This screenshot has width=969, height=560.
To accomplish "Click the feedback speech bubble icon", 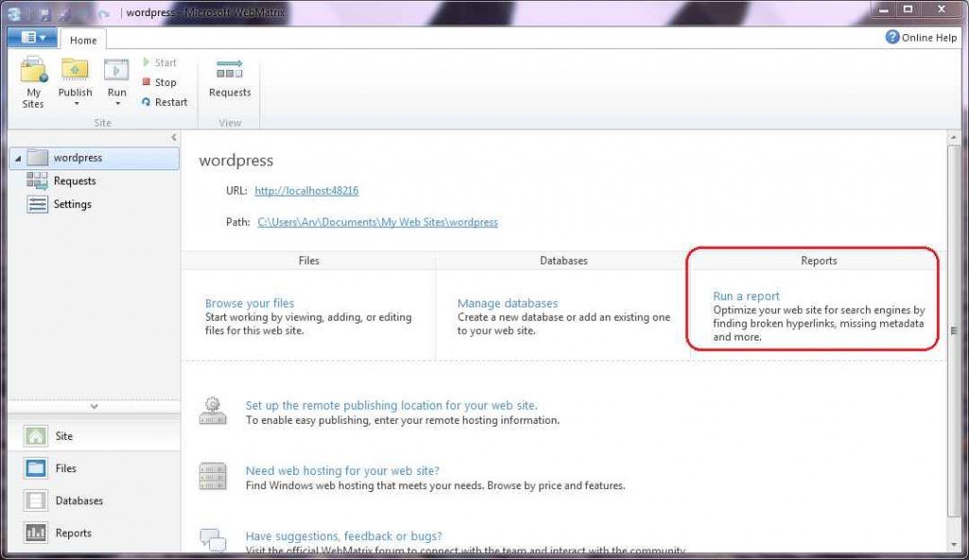I will (213, 540).
